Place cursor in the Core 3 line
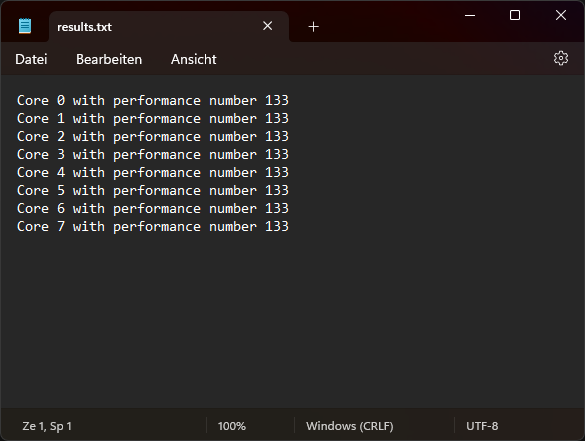This screenshot has width=585, height=441. click(x=153, y=154)
